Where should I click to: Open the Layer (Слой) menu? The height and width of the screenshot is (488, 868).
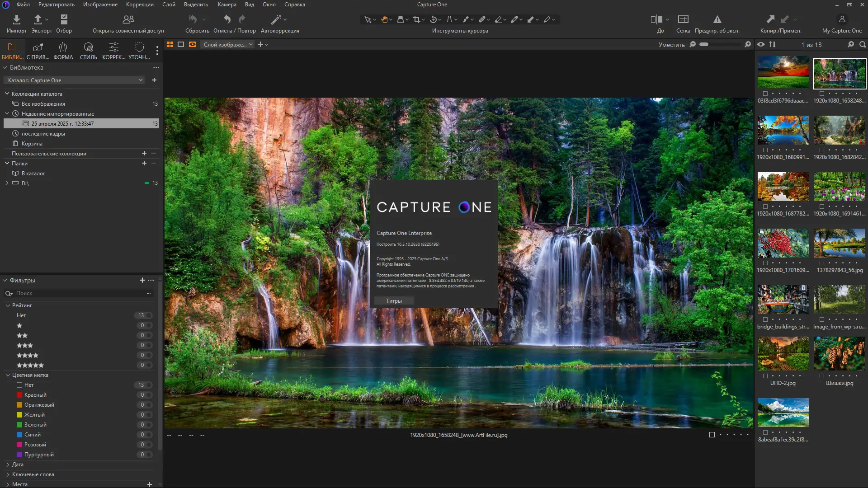pos(169,5)
